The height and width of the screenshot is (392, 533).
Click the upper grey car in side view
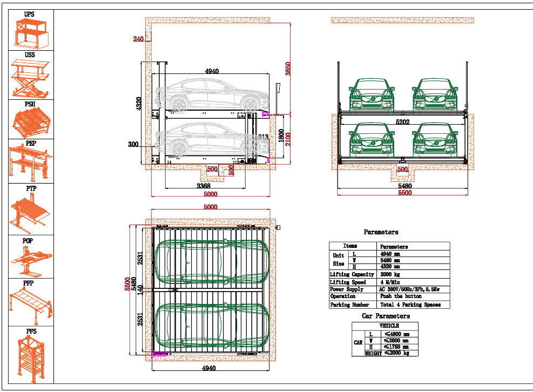click(212, 95)
